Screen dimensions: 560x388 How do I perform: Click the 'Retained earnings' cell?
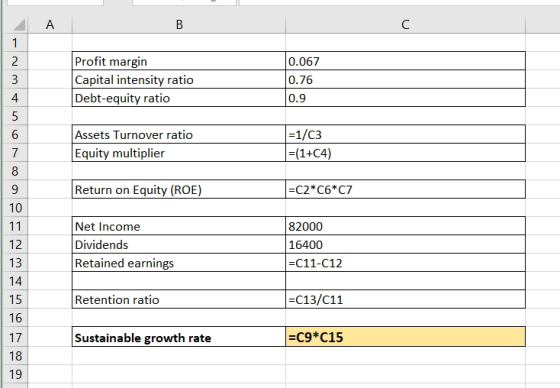[x=179, y=263]
